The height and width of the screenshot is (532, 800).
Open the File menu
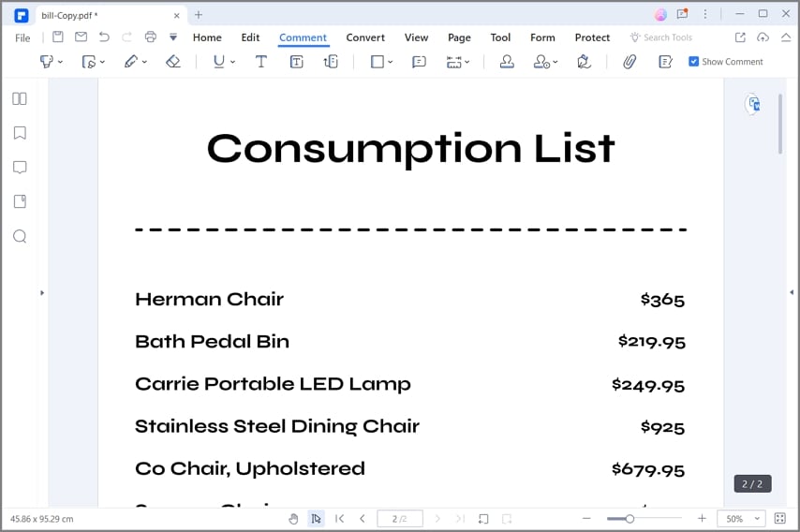click(x=22, y=37)
